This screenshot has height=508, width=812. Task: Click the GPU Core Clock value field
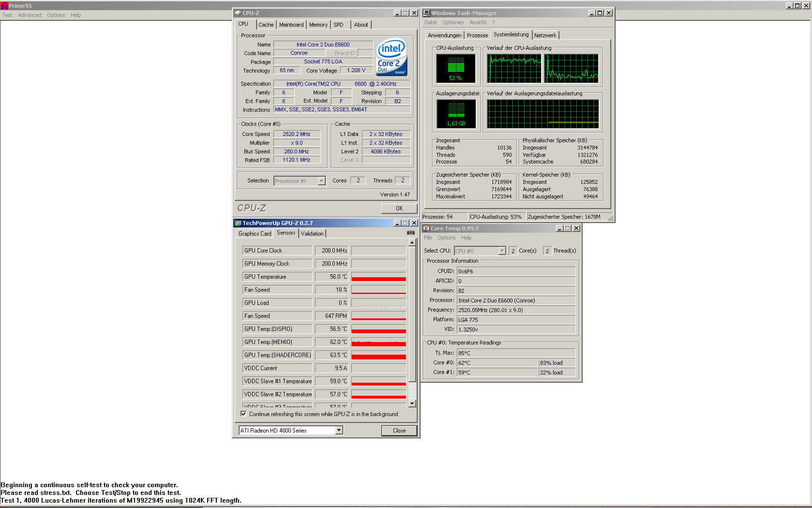point(331,251)
